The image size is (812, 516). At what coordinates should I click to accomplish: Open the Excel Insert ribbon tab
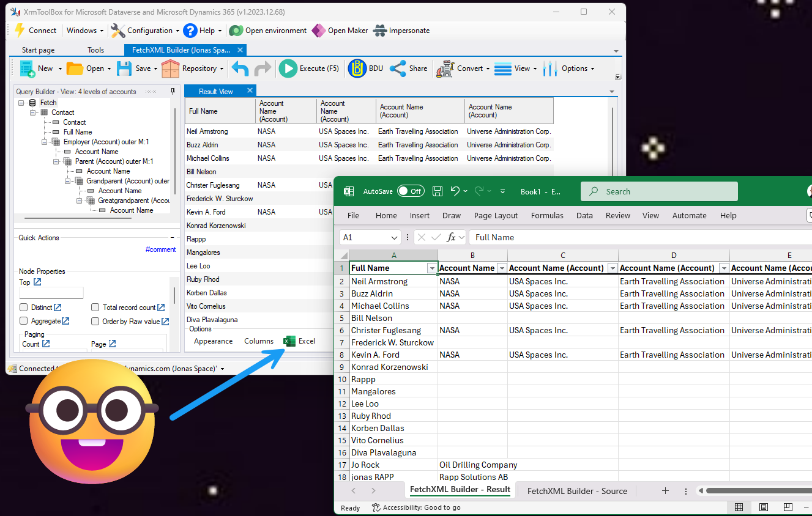pyautogui.click(x=420, y=215)
